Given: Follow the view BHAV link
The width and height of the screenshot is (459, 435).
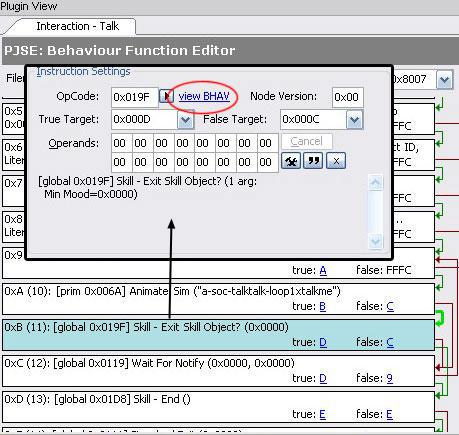Looking at the screenshot, I should click(x=204, y=96).
